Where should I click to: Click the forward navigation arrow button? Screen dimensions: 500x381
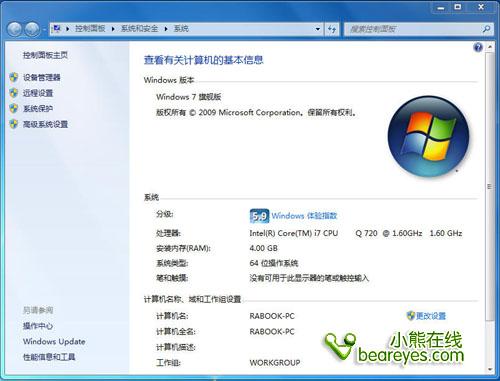32,29
